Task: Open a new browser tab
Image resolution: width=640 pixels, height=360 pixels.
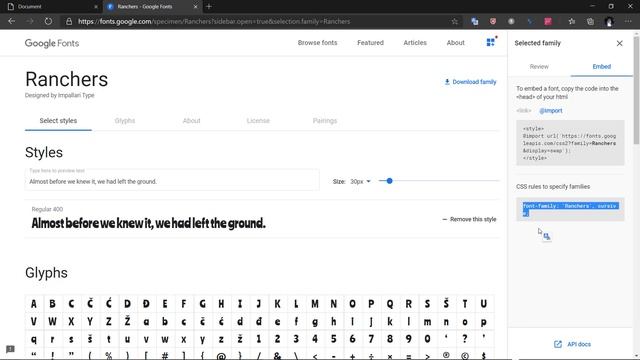Action: 209,7
